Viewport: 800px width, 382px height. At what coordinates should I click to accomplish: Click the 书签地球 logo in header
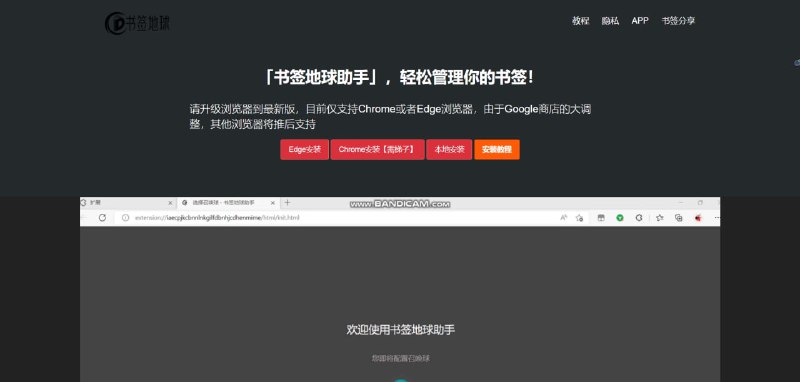137,23
